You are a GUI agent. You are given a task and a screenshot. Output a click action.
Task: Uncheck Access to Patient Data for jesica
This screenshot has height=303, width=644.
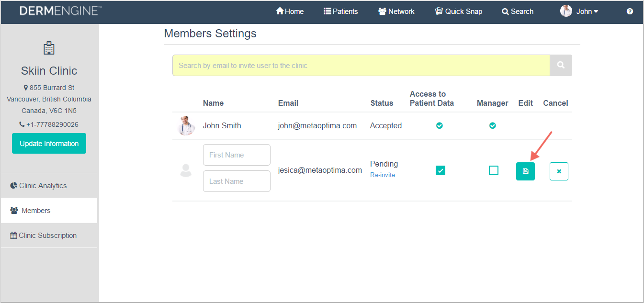click(441, 170)
